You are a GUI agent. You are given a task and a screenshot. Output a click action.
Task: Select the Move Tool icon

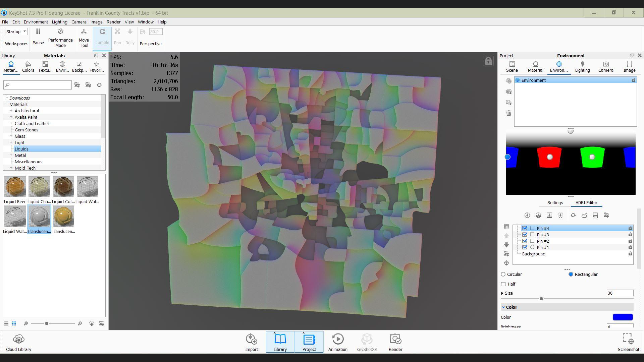84,32
